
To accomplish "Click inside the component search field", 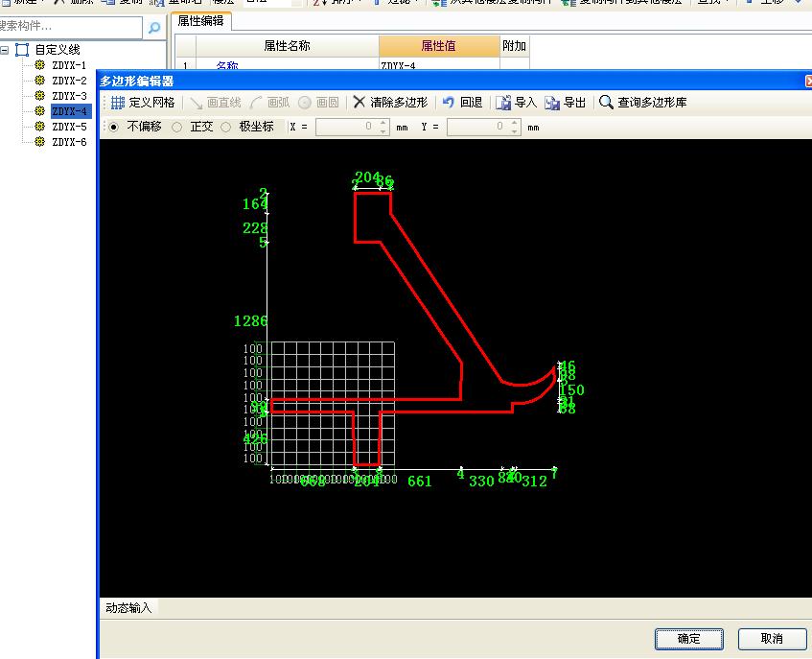I will 67,28.
